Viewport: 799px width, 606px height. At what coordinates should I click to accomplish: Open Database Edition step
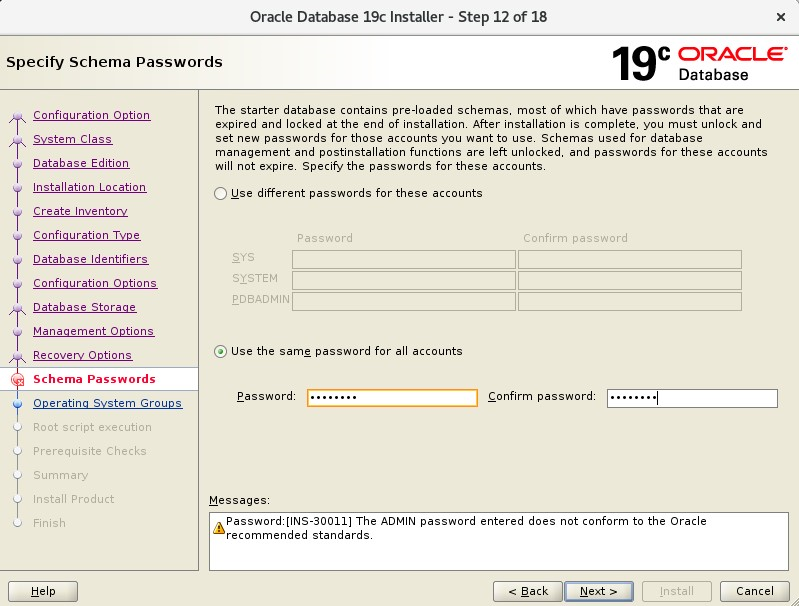(81, 163)
